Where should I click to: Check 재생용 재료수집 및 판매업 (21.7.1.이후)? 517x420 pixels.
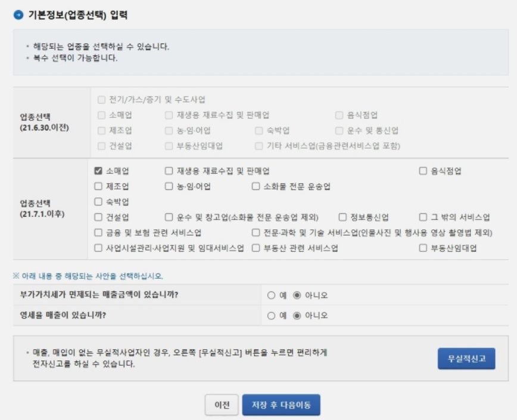click(x=169, y=171)
